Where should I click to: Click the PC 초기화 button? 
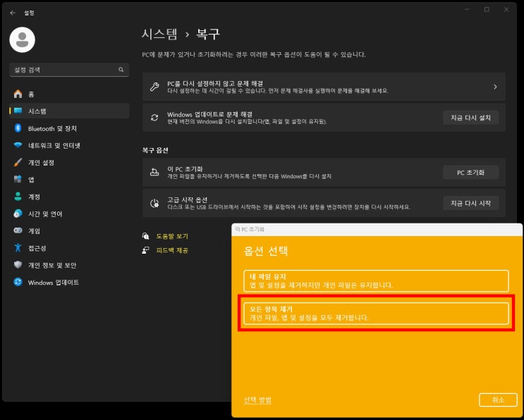[x=470, y=172]
